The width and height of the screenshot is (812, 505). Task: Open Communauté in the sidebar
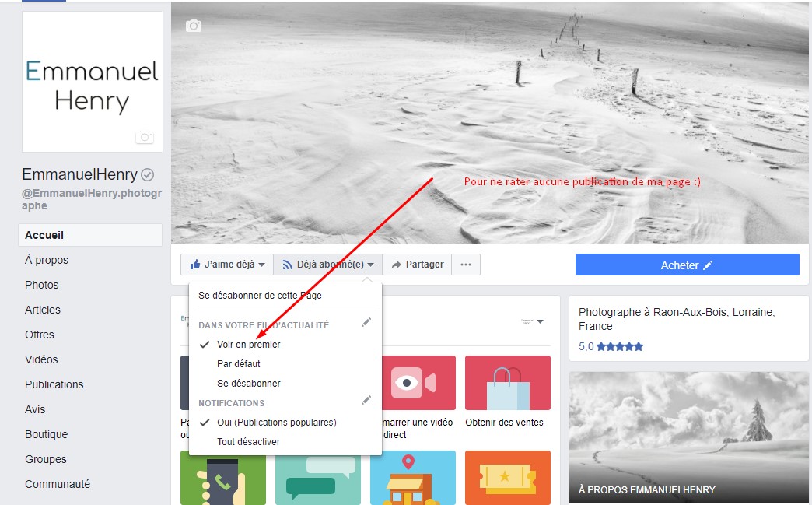click(58, 484)
